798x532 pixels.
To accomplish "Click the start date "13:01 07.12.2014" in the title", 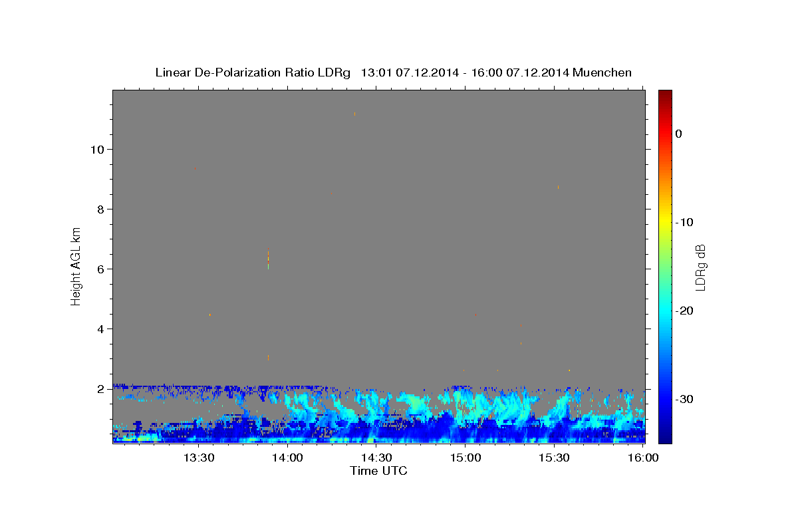I will click(409, 72).
